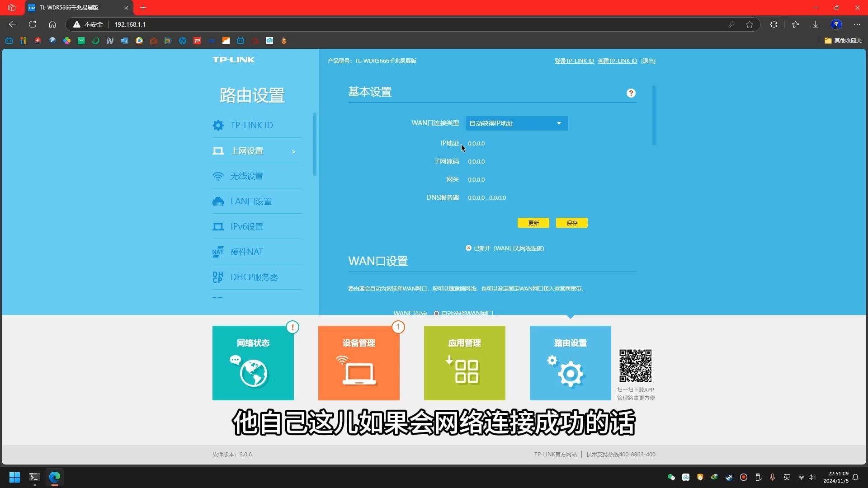Click the DHCP服务器 icon
This screenshot has height=488, width=868.
pyautogui.click(x=218, y=277)
